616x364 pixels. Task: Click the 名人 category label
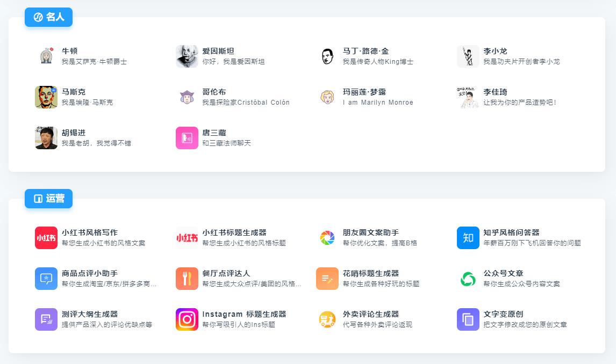pyautogui.click(x=49, y=17)
